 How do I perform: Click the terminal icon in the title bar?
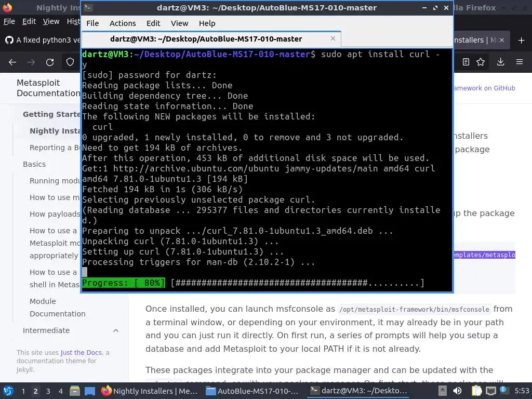point(88,7)
